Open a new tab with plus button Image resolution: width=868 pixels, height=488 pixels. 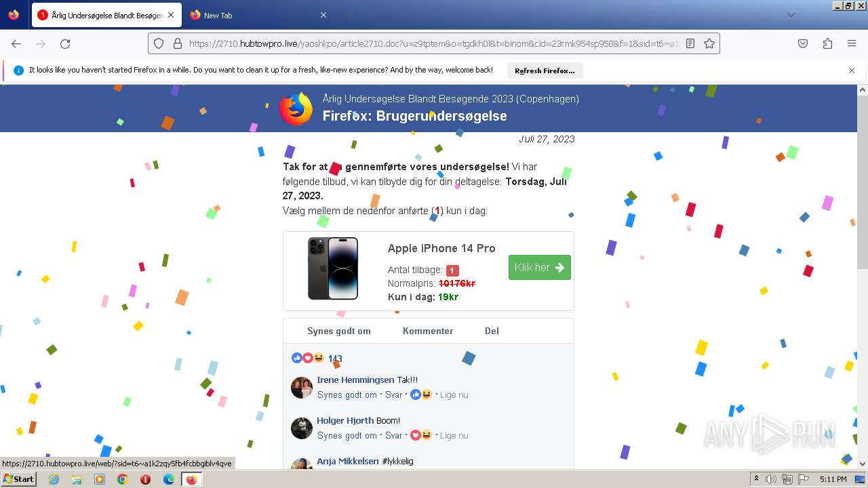pyautogui.click(x=349, y=15)
